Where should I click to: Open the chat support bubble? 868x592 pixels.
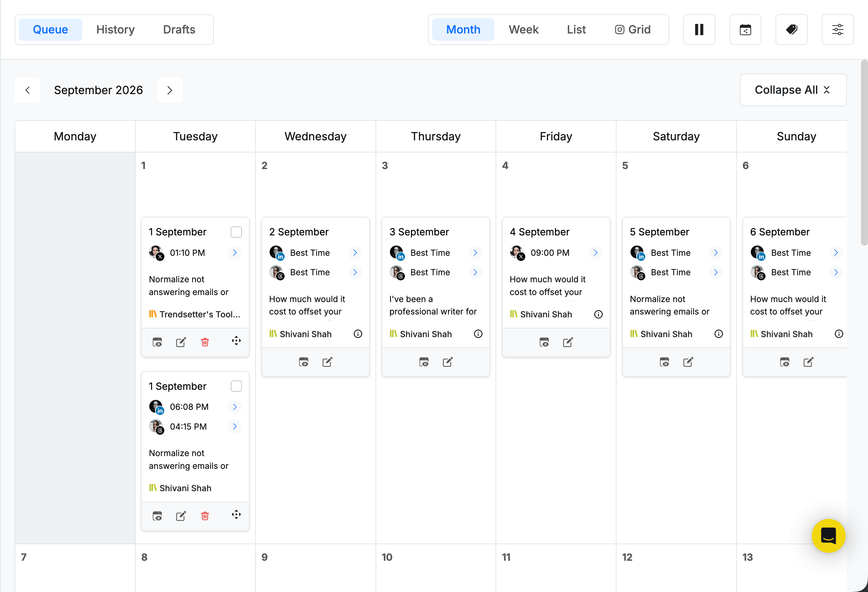[828, 536]
